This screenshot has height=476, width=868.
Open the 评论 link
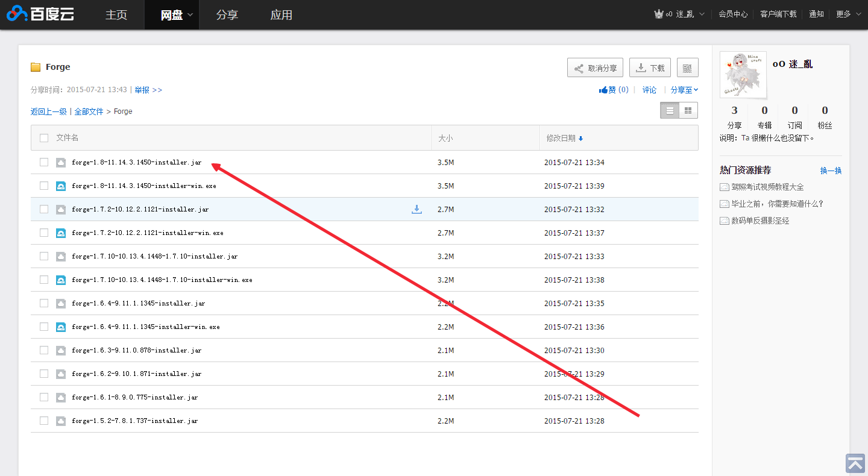649,90
